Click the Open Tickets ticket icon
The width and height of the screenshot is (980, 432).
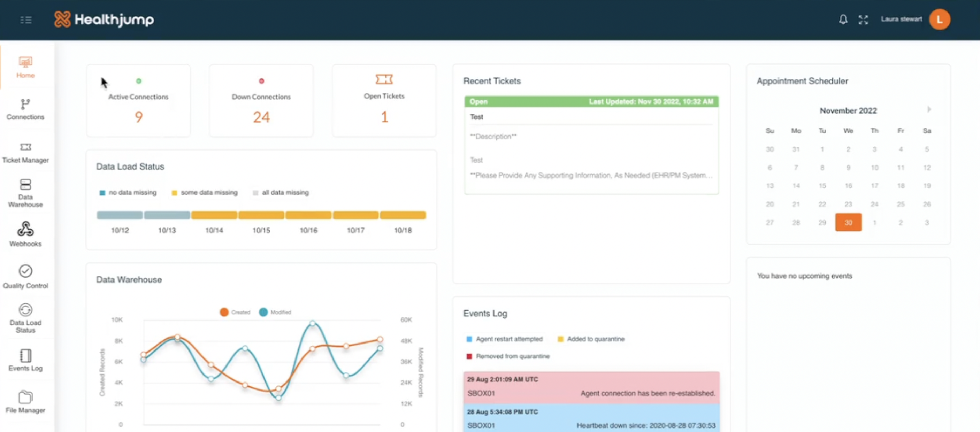[384, 79]
